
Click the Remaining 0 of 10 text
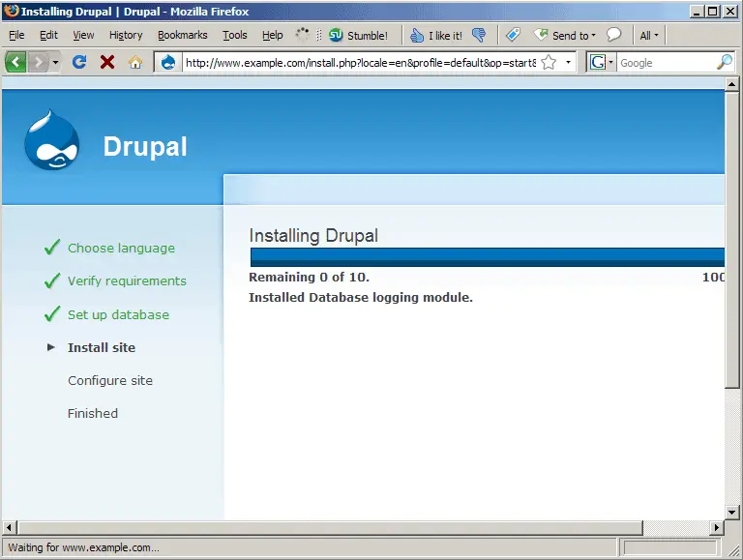[x=309, y=278]
